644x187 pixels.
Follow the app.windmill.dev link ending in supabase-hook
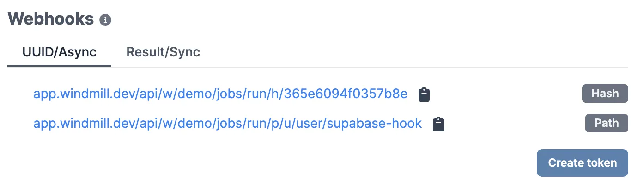pyautogui.click(x=227, y=124)
